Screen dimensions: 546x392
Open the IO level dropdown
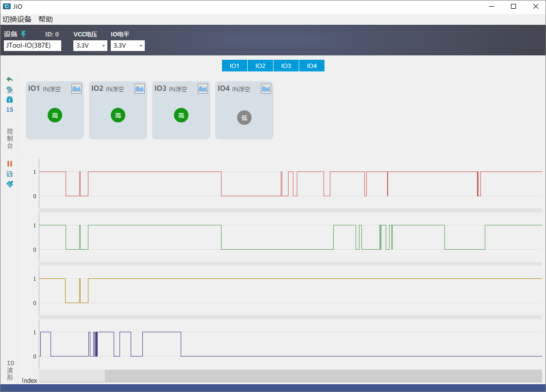(127, 46)
